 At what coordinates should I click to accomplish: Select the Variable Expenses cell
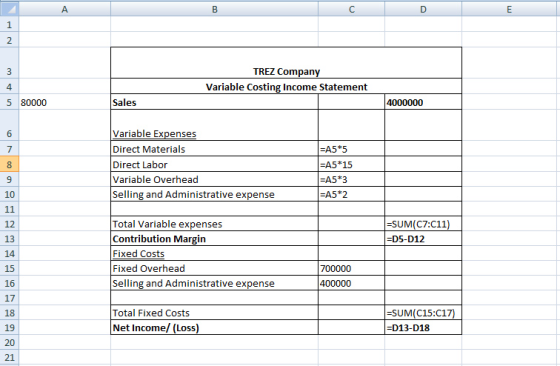(214, 125)
